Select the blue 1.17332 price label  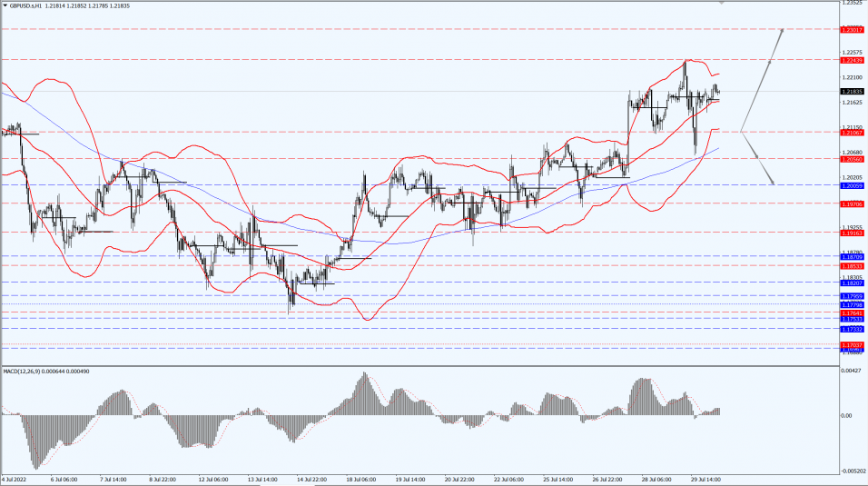[852, 328]
